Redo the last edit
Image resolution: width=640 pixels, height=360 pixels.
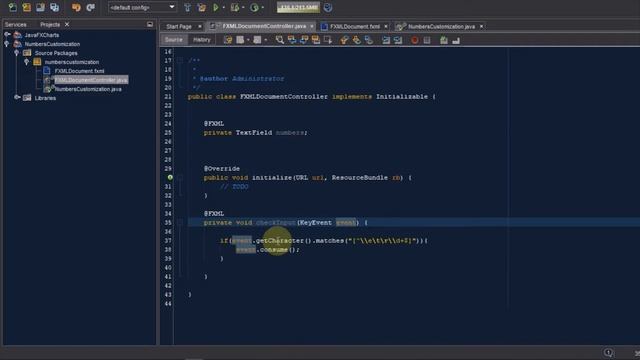pos(91,7)
